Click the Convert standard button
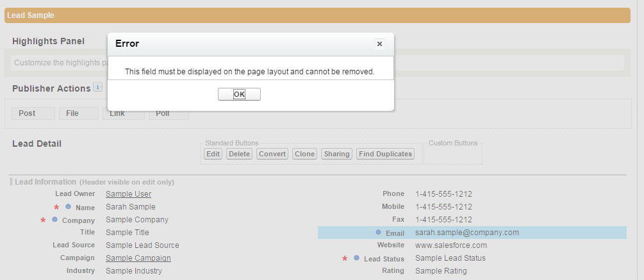644x280 pixels. coord(272,154)
